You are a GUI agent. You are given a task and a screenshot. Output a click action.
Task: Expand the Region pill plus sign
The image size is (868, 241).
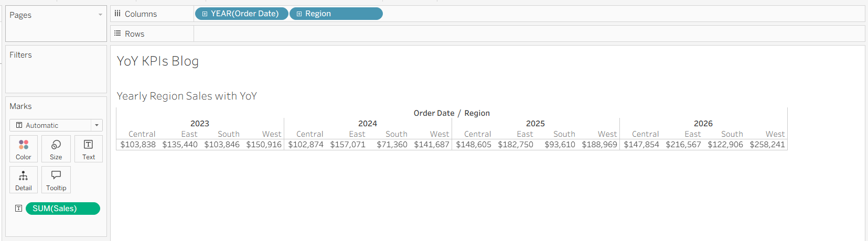299,14
